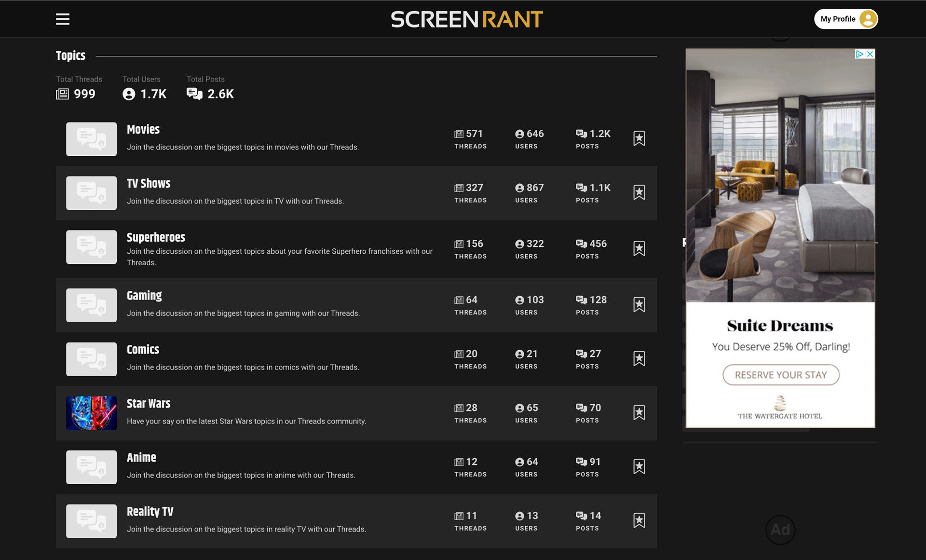Open the Star Wars topic title

click(149, 403)
